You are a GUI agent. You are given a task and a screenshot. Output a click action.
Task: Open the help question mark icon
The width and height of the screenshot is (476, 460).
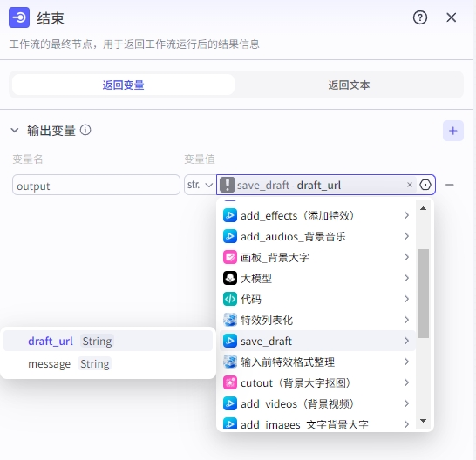[420, 17]
